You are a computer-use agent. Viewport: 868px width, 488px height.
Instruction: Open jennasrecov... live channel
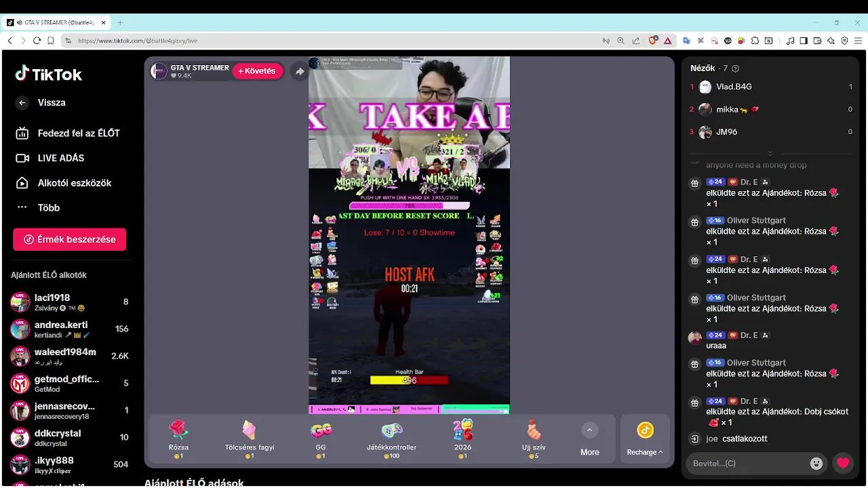(x=69, y=410)
